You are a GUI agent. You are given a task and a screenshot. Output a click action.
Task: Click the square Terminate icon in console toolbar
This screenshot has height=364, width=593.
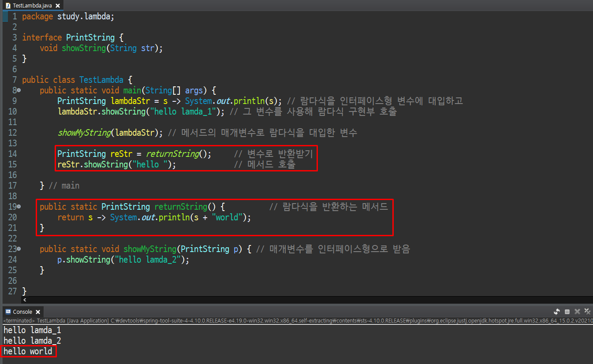pyautogui.click(x=567, y=312)
